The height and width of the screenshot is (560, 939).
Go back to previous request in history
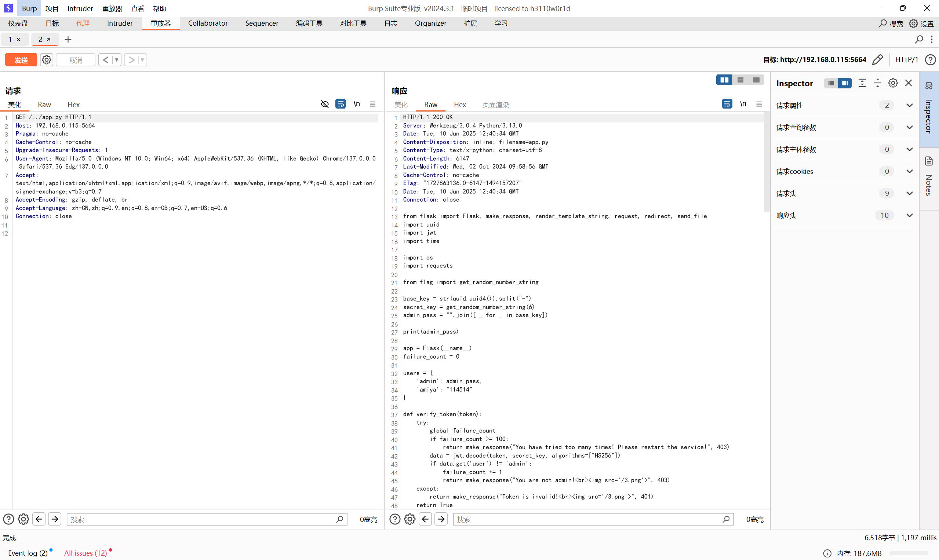tap(105, 60)
